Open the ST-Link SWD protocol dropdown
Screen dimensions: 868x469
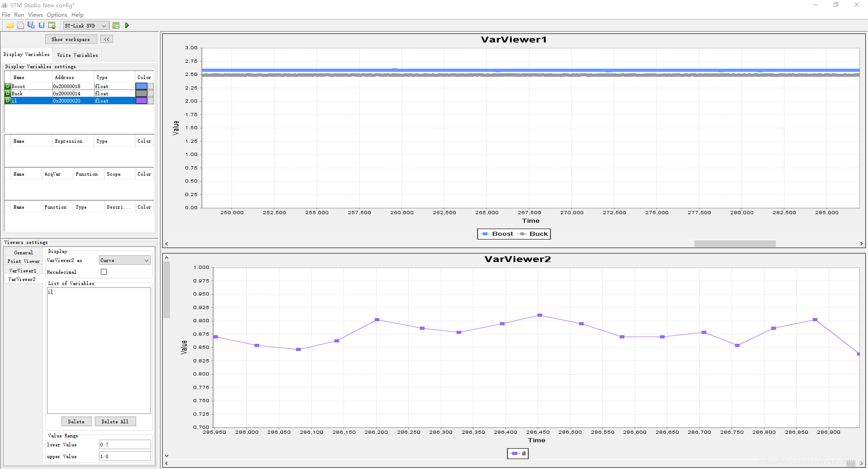[x=86, y=26]
